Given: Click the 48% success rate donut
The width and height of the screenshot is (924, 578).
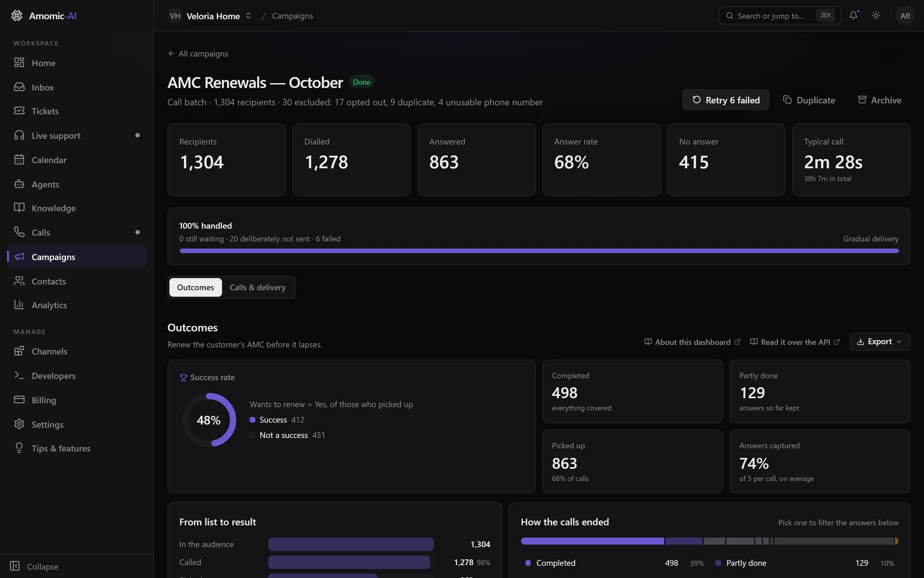Looking at the screenshot, I should click(209, 420).
